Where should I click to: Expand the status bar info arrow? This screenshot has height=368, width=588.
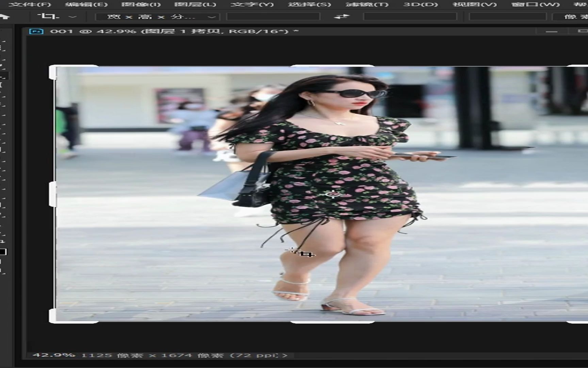(x=285, y=355)
